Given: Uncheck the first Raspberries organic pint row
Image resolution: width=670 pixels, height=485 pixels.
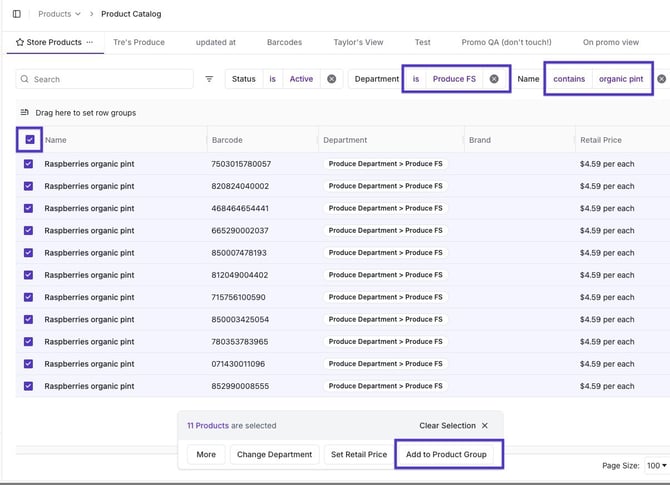Looking at the screenshot, I should point(28,164).
